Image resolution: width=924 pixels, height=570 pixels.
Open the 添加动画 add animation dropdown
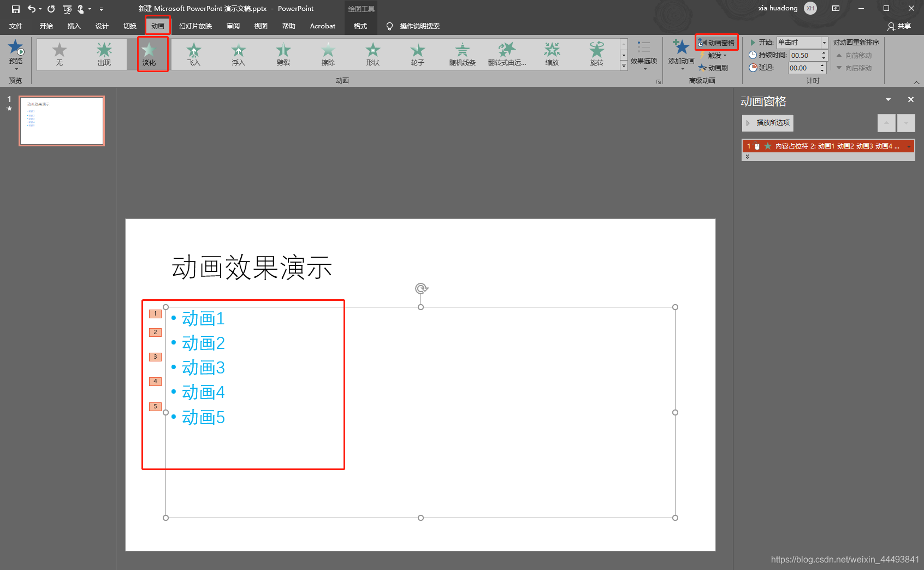pos(681,55)
